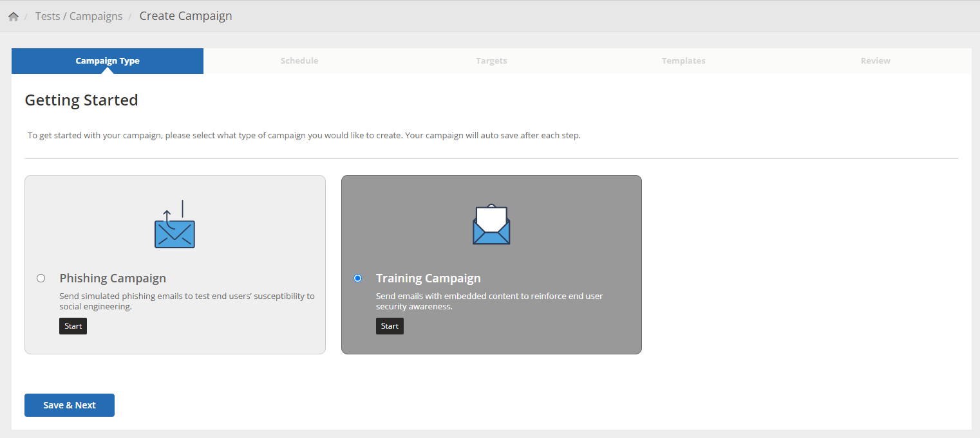
Task: Click Start under Training Campaign
Action: click(390, 326)
